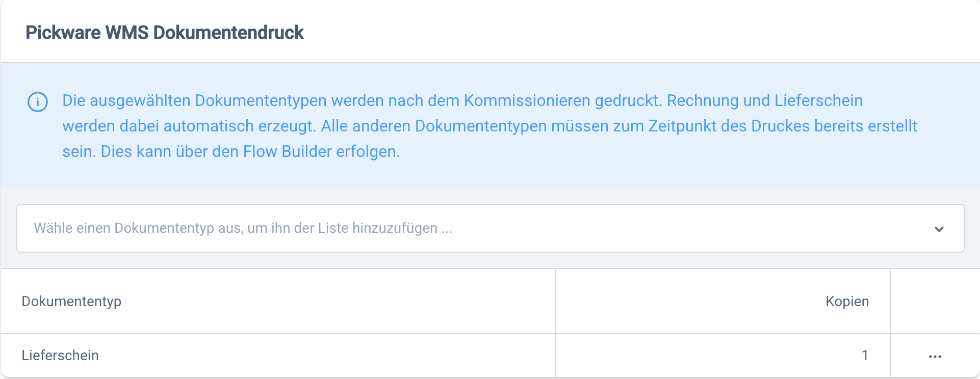Select the Lieferschein row entry
Screen dimensions: 980x379
tap(60, 356)
